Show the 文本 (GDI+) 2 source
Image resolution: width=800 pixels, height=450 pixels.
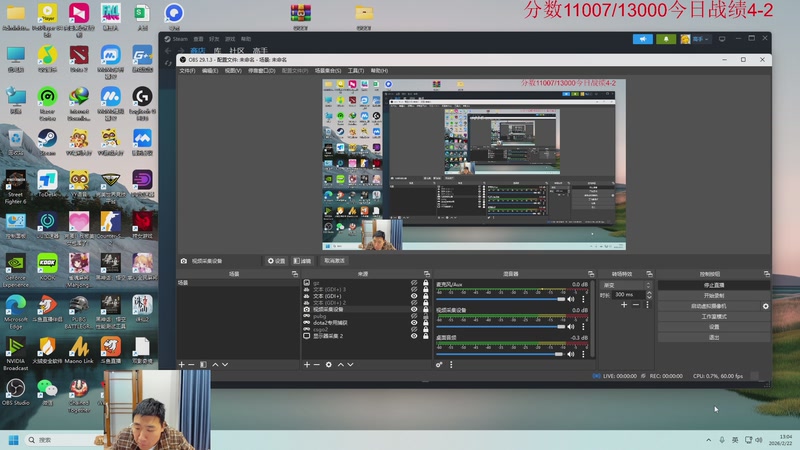pyautogui.click(x=414, y=303)
